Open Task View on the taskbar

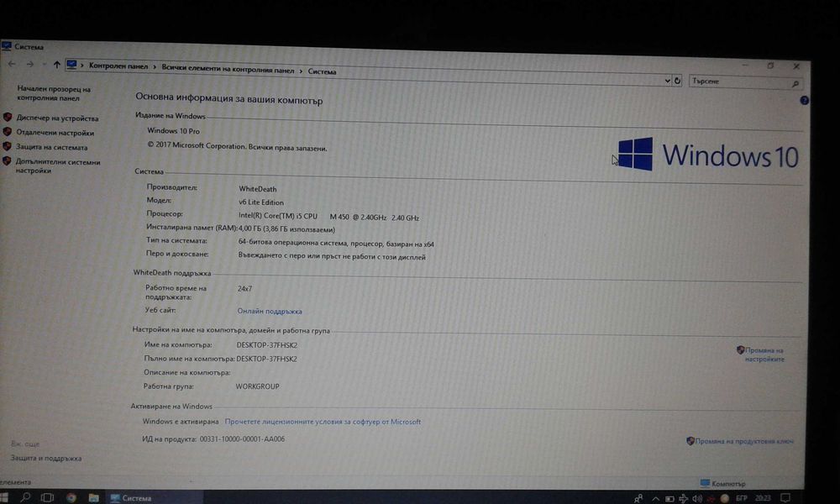pos(47,497)
